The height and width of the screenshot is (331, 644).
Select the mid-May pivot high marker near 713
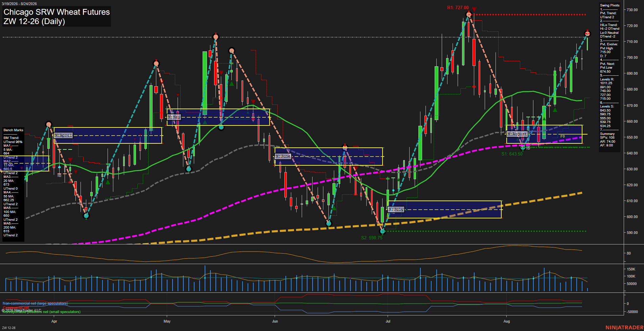tap(216, 37)
